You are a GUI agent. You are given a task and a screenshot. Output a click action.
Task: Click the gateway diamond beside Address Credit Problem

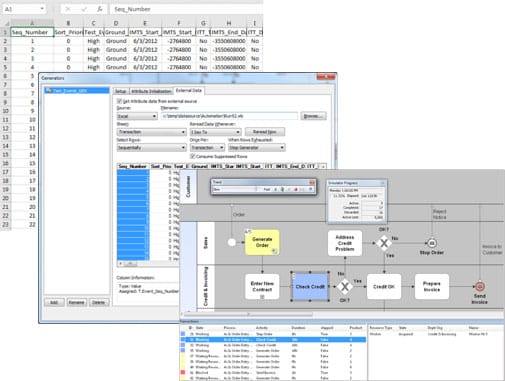pos(384,243)
